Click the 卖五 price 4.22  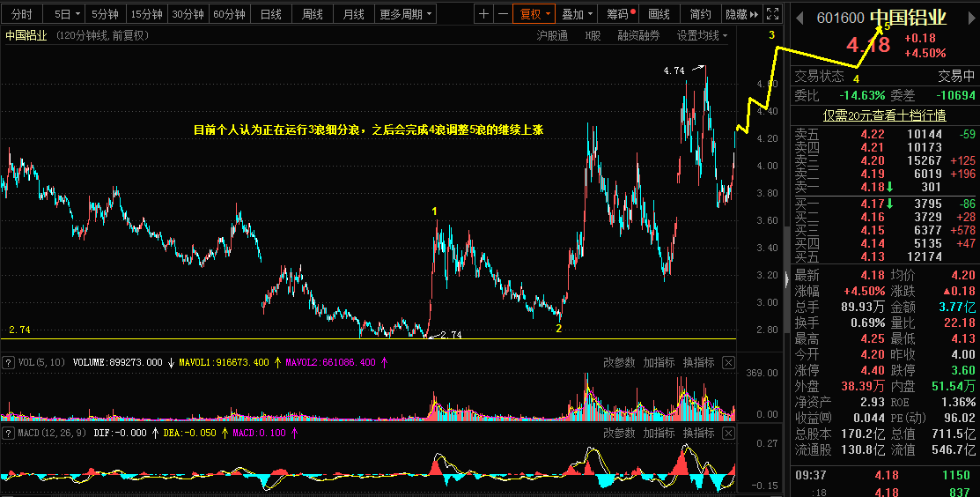(x=873, y=134)
